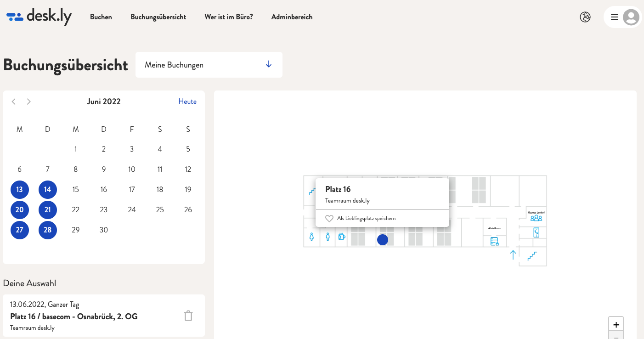Image resolution: width=644 pixels, height=339 pixels.
Task: Click the Platz 16 title in the popup
Action: point(338,189)
